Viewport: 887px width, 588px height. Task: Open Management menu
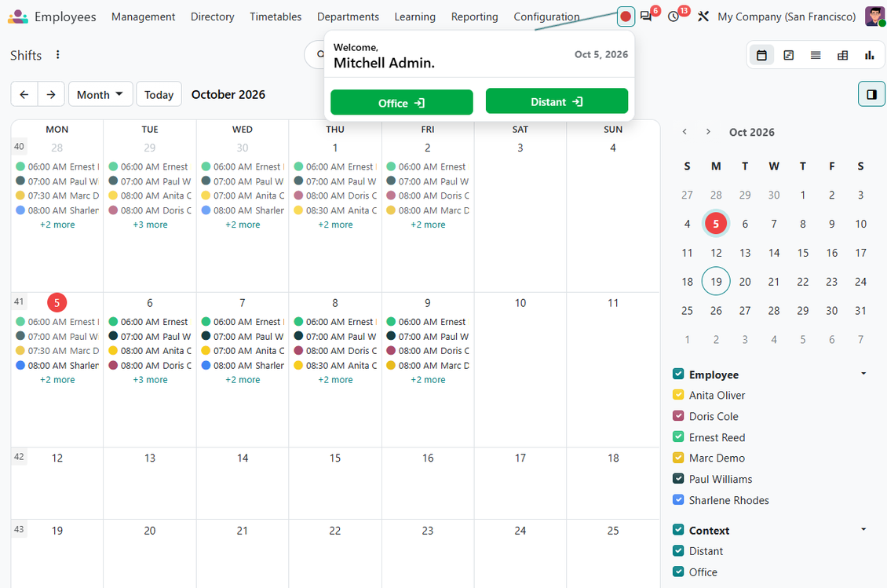143,16
